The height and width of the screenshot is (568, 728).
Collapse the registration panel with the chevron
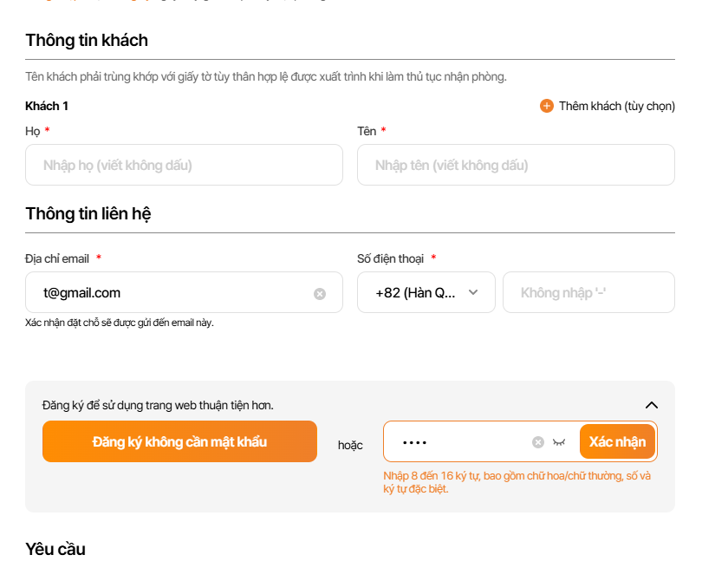[652, 405]
